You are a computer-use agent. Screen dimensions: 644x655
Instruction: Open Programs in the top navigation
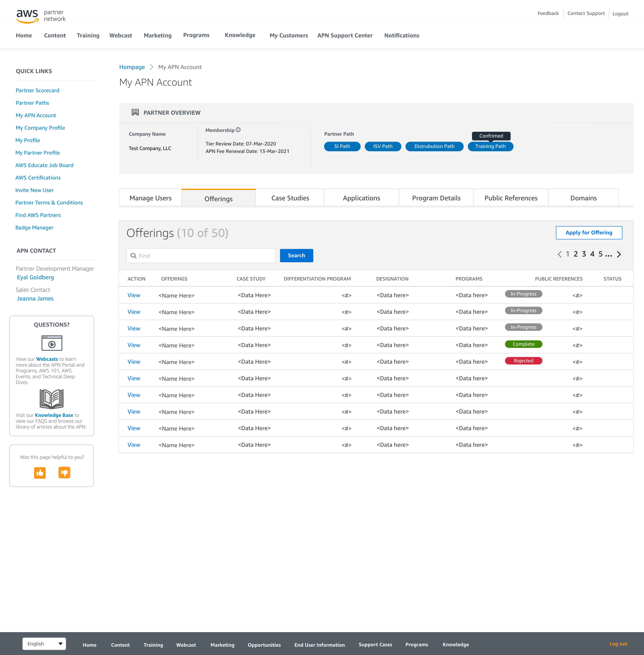tap(196, 35)
